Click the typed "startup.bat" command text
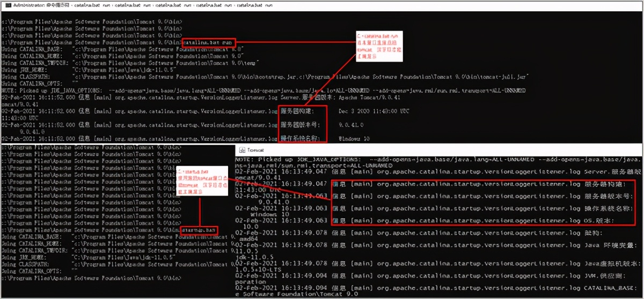The width and height of the screenshot is (644, 299). 199,229
